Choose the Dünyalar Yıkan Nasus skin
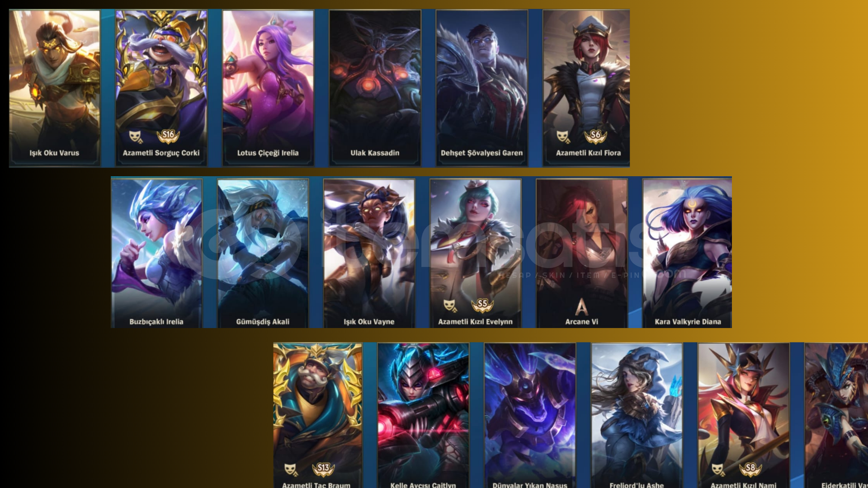868x488 pixels. (x=530, y=416)
